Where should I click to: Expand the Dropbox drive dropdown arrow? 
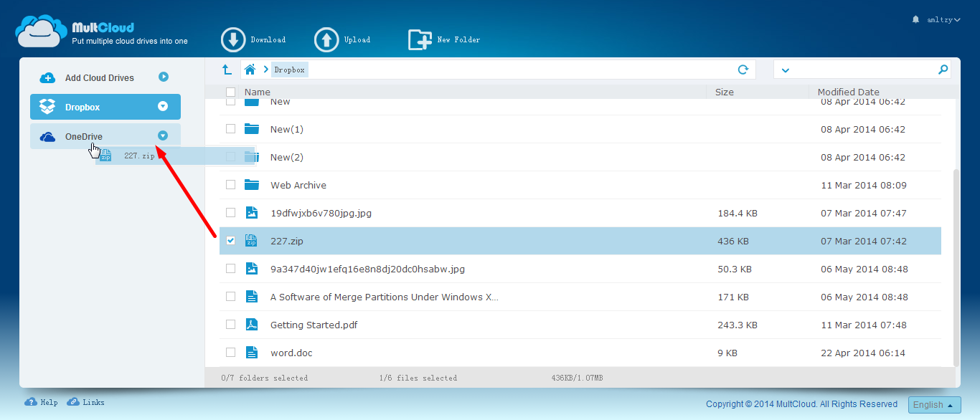click(x=163, y=106)
